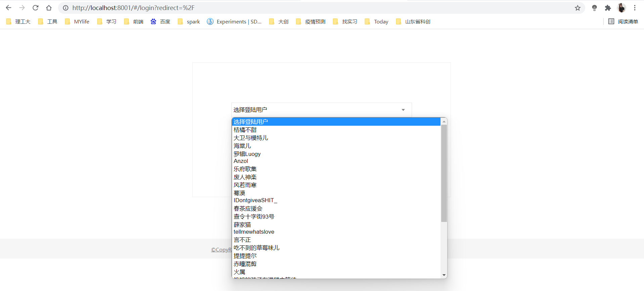Open the 找实习 bookmark folder
Image resolution: width=644 pixels, height=291 pixels.
pos(345,21)
